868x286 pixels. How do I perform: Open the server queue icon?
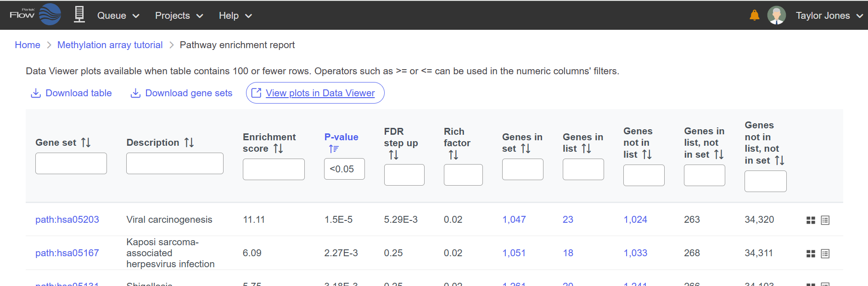click(79, 15)
